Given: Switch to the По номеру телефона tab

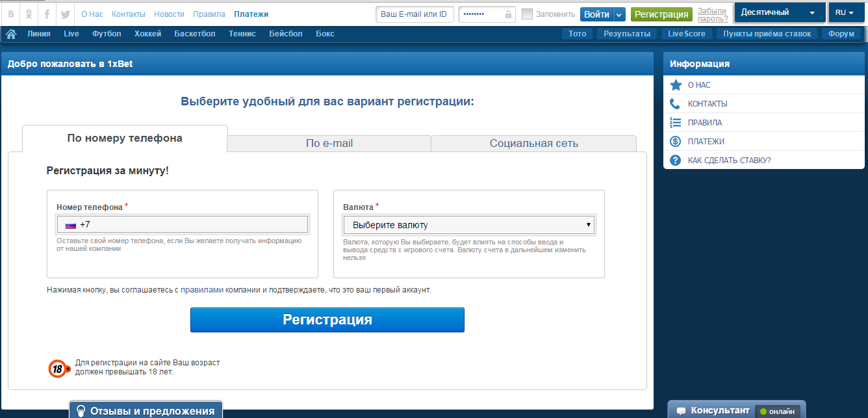Looking at the screenshot, I should pyautogui.click(x=125, y=138).
